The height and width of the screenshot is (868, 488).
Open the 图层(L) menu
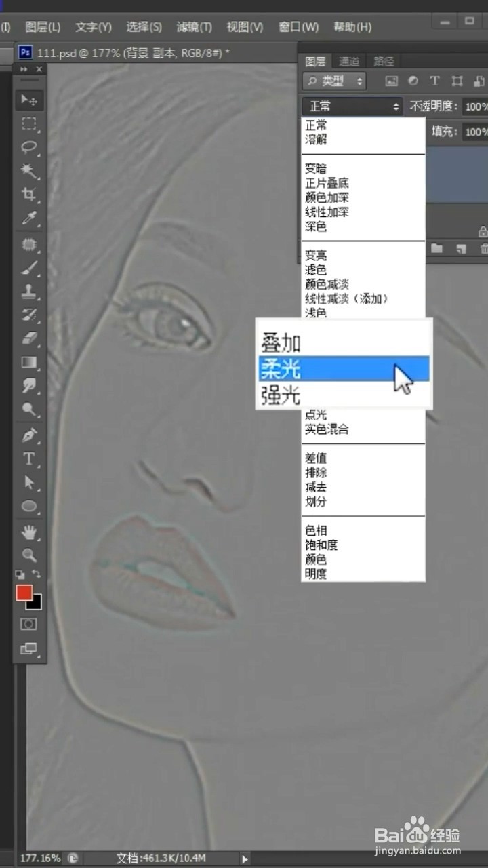click(43, 27)
